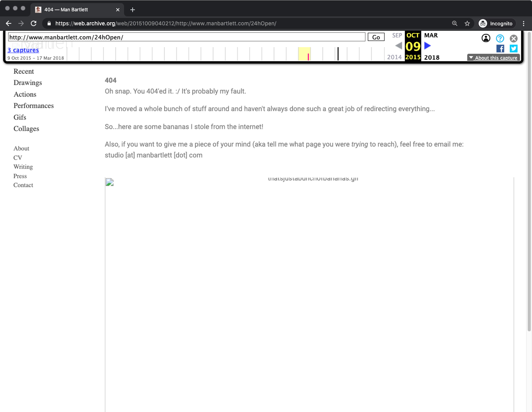Click the Incognito profile button
This screenshot has height=412, width=532.
(496, 23)
